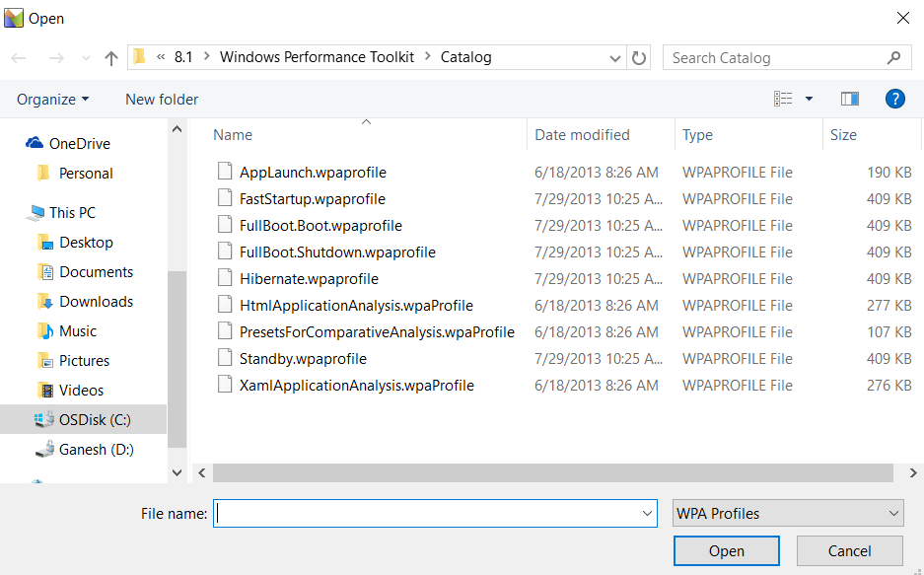Viewport: 924px width, 575px height.
Task: Click the OneDrive cloud icon
Action: pos(35,143)
